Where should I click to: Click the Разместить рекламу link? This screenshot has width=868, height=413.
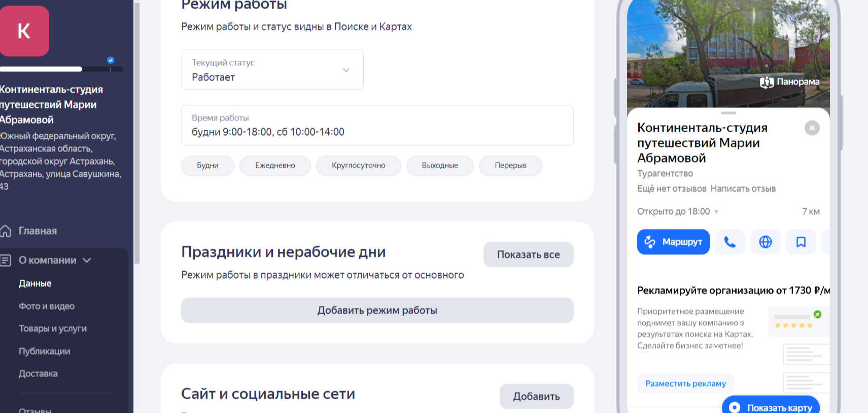pyautogui.click(x=685, y=384)
